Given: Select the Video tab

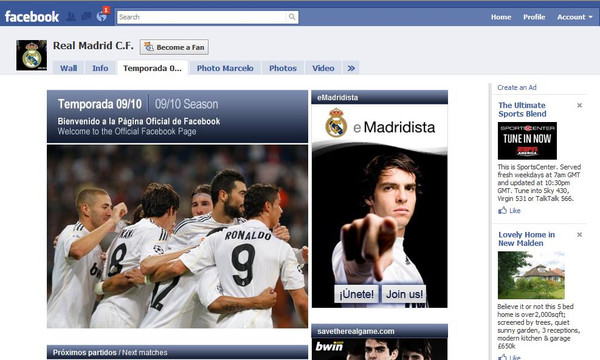Looking at the screenshot, I should 323,68.
